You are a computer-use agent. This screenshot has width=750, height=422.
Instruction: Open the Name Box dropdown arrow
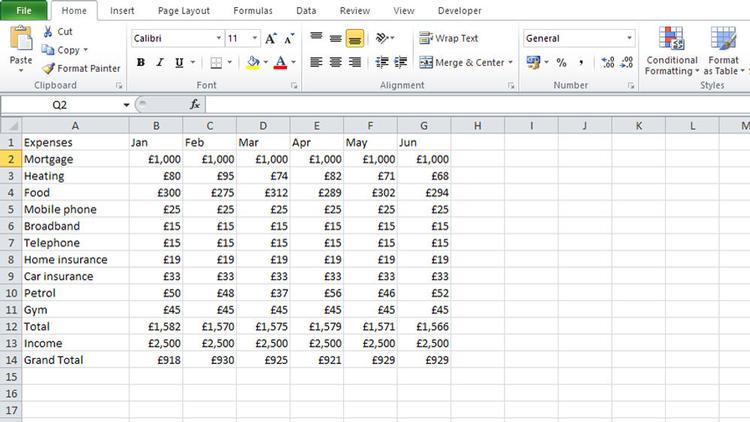[126, 104]
